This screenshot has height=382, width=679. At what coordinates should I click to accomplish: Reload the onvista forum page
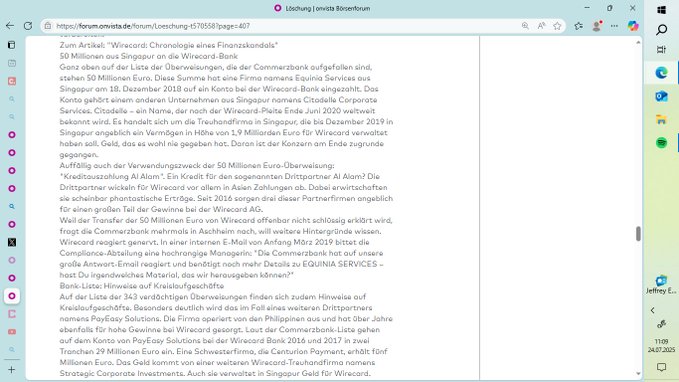tap(28, 26)
